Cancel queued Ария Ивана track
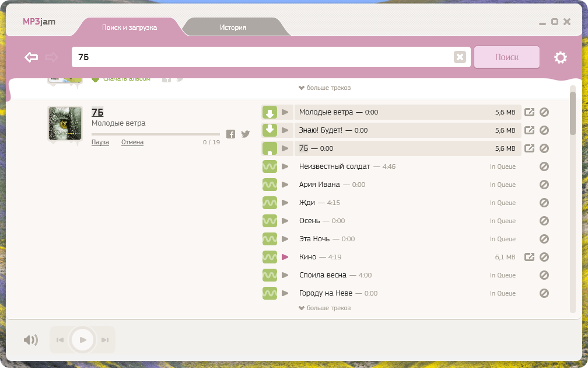 [x=544, y=185]
